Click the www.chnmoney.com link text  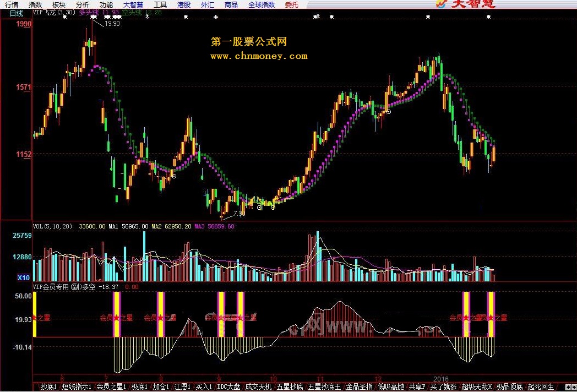(x=259, y=56)
